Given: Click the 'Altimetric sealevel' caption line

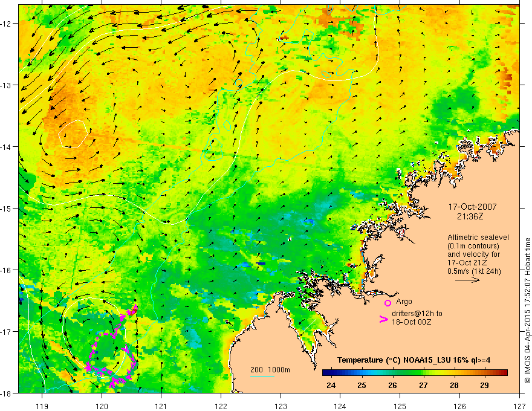Looking at the screenshot, I should (x=478, y=238).
